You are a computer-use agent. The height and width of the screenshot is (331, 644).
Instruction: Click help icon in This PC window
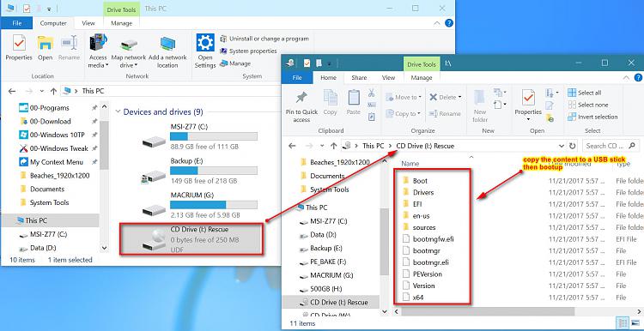coord(449,23)
